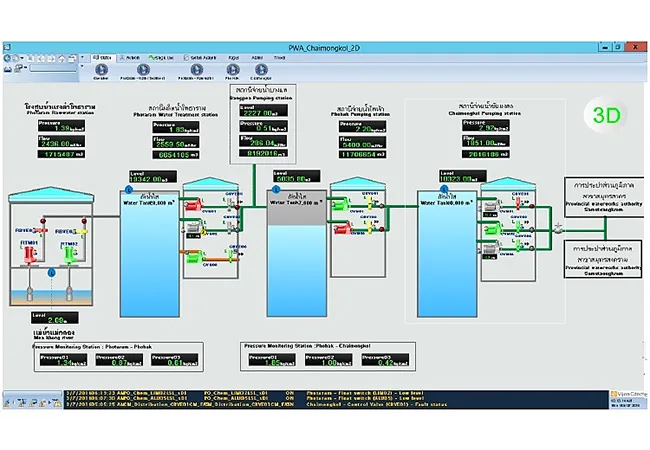Select green pump in Chaimongkol pump house

coord(492,229)
